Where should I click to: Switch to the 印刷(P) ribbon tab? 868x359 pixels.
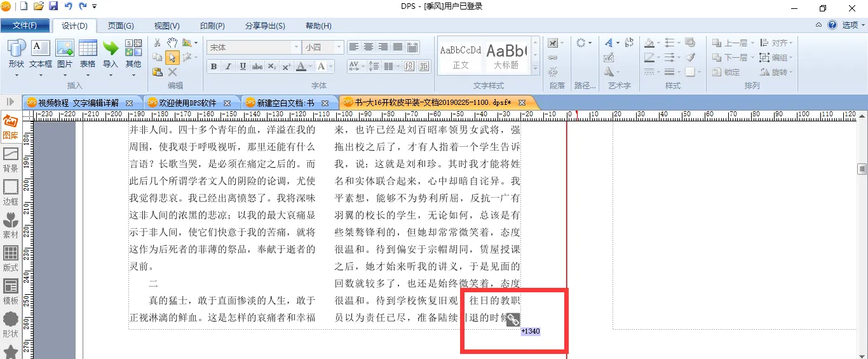point(212,26)
